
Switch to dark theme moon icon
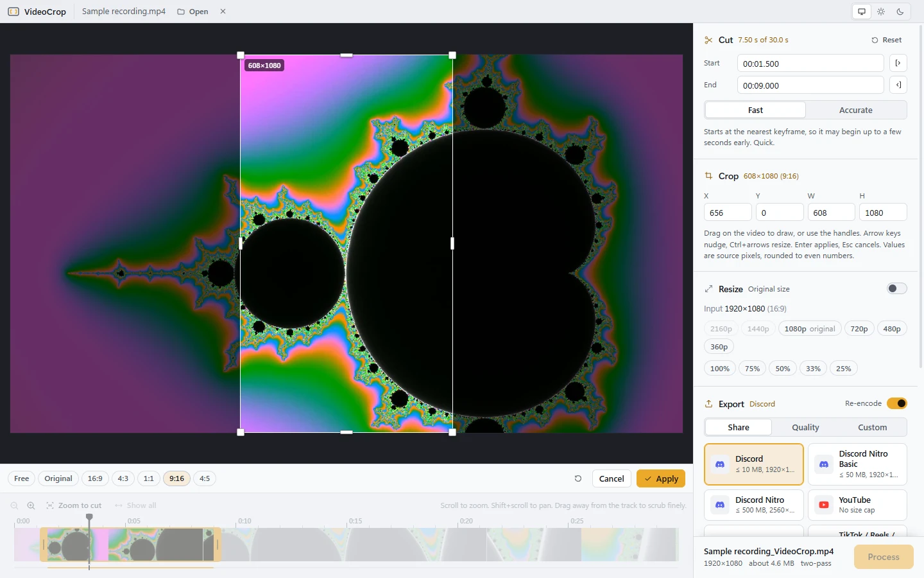pyautogui.click(x=900, y=12)
